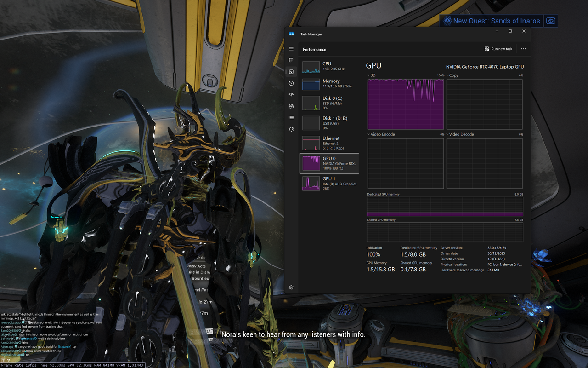The width and height of the screenshot is (588, 368).
Task: Select Disk 0 (C:) performance entry
Action: pos(329,103)
